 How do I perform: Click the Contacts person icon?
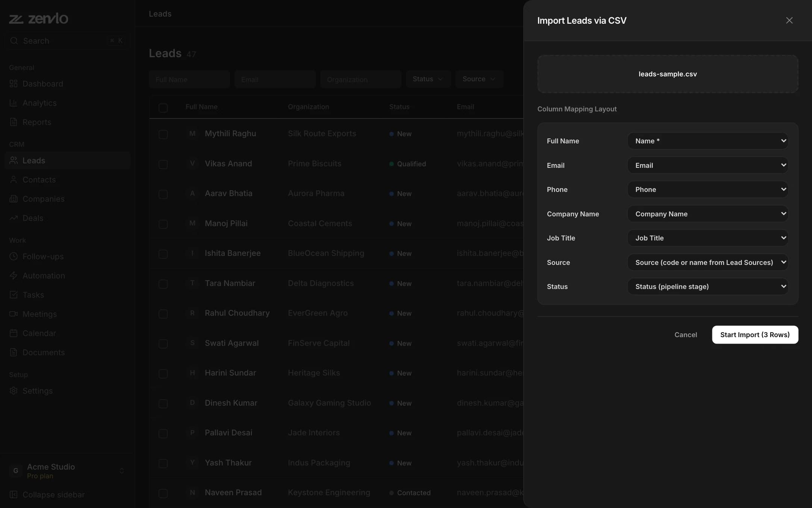click(14, 179)
